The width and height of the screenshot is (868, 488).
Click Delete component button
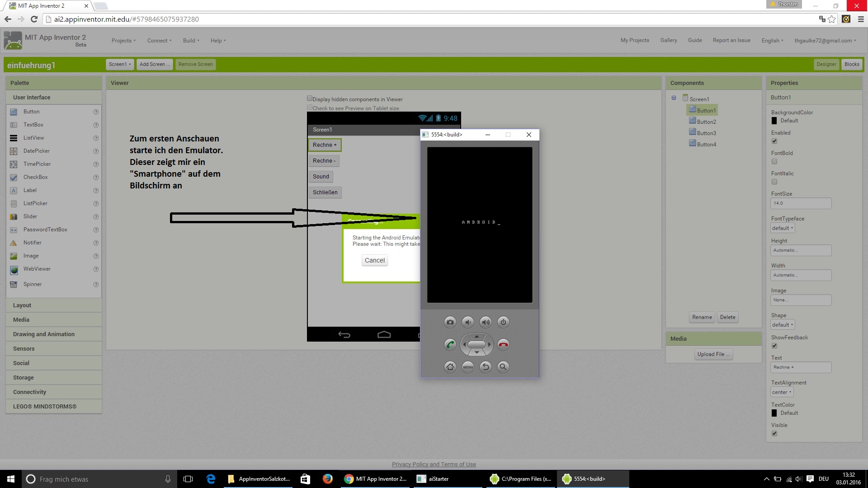pyautogui.click(x=727, y=317)
